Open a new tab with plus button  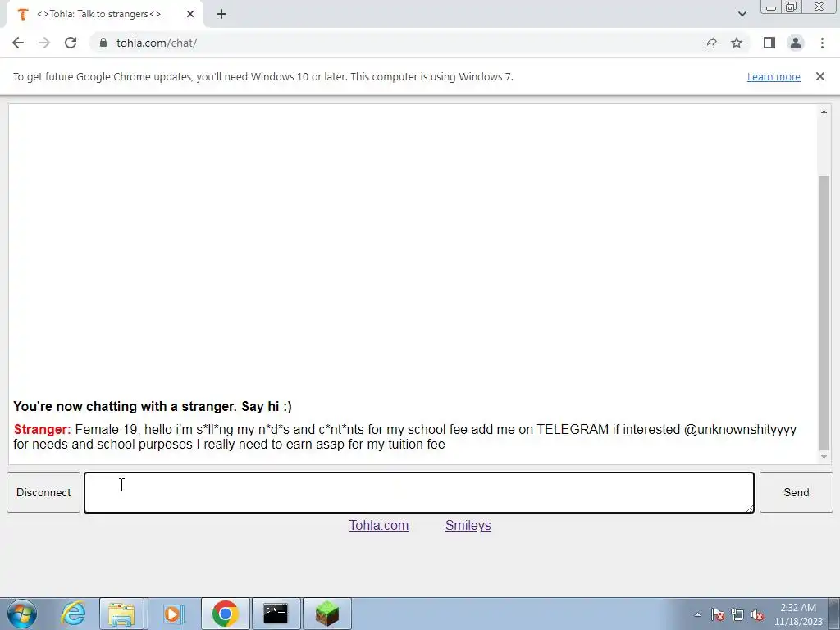(221, 15)
